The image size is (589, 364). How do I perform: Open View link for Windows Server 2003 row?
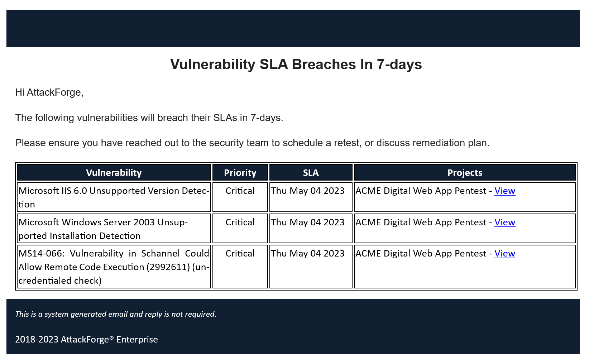504,222
